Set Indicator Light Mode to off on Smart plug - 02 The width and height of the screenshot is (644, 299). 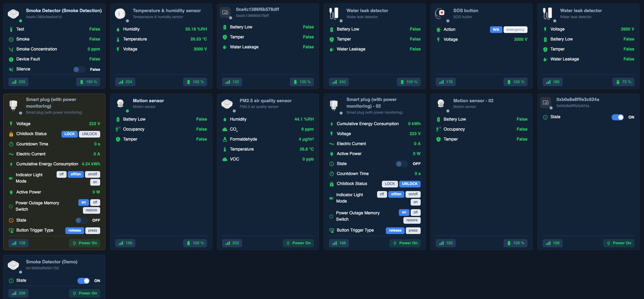382,194
